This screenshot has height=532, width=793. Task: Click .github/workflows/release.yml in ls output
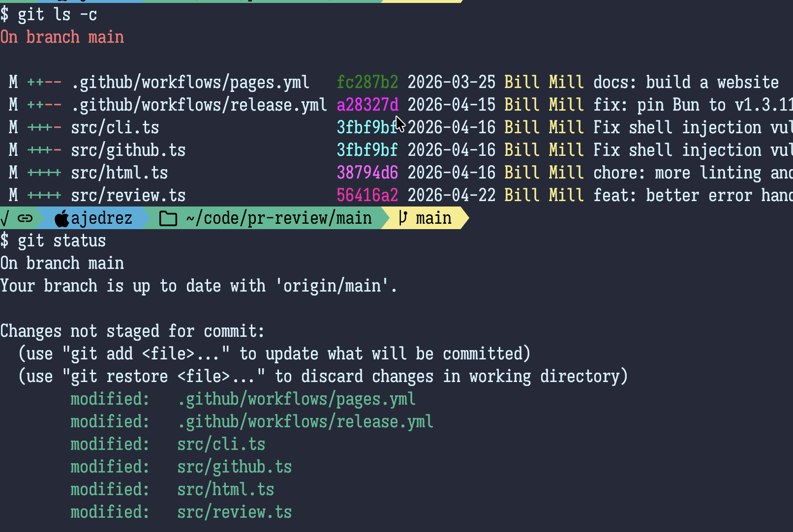pyautogui.click(x=199, y=105)
